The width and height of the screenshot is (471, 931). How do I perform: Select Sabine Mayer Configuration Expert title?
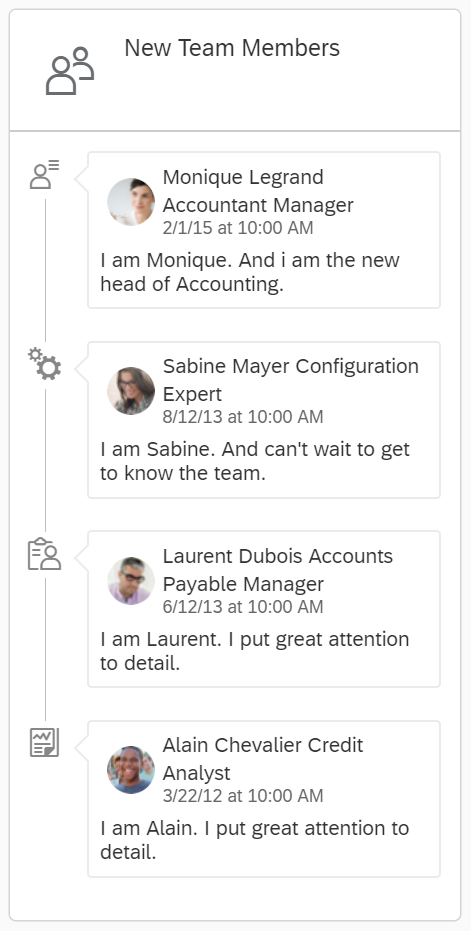(290, 380)
